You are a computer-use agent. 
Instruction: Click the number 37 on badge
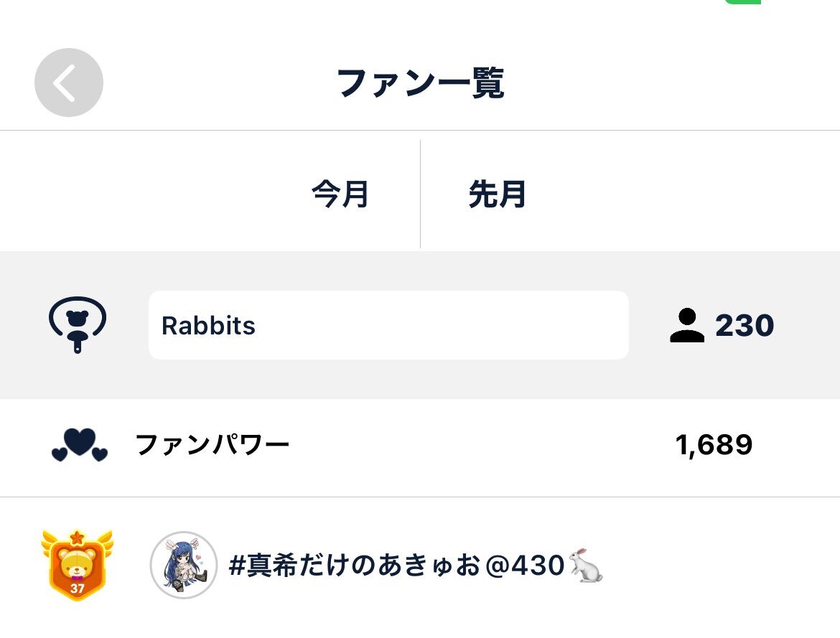pos(77,588)
